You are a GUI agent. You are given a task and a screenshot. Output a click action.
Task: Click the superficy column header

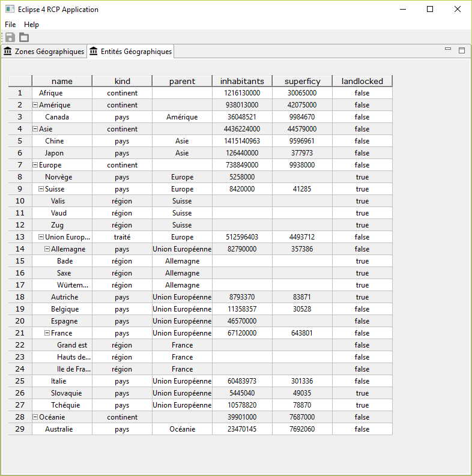[302, 81]
